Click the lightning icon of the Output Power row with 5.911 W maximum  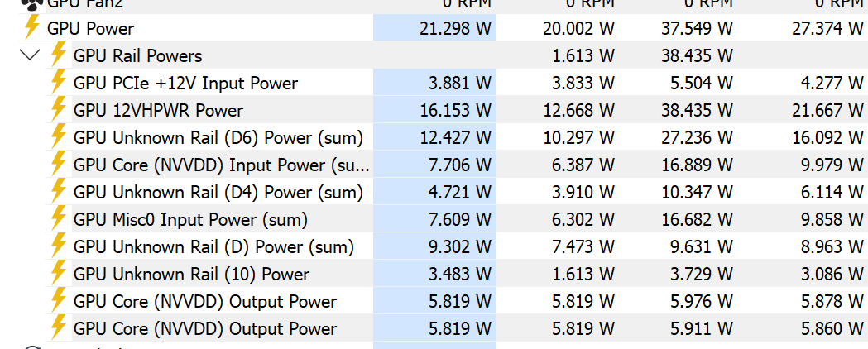[x=58, y=328]
